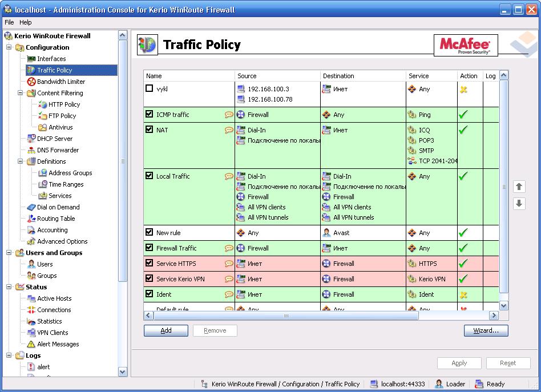Collapse the Configuration tree node
Screen dimensions: 541x392
9,47
